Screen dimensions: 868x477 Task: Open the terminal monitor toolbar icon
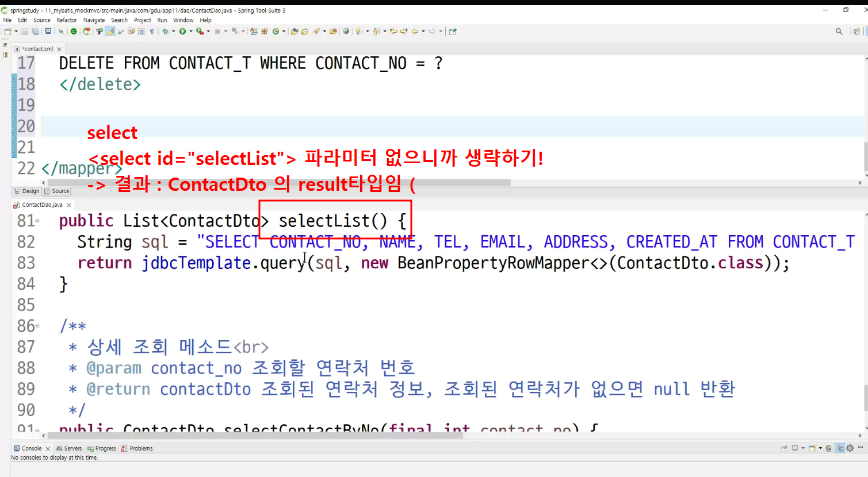[48, 32]
